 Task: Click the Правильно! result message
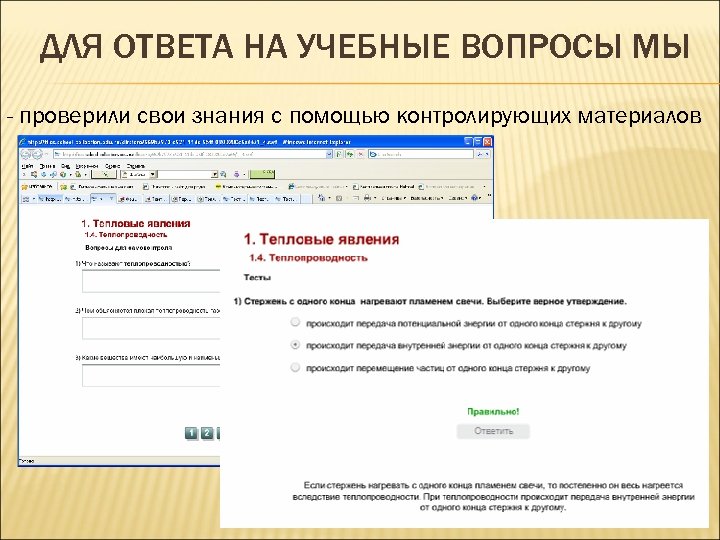493,411
